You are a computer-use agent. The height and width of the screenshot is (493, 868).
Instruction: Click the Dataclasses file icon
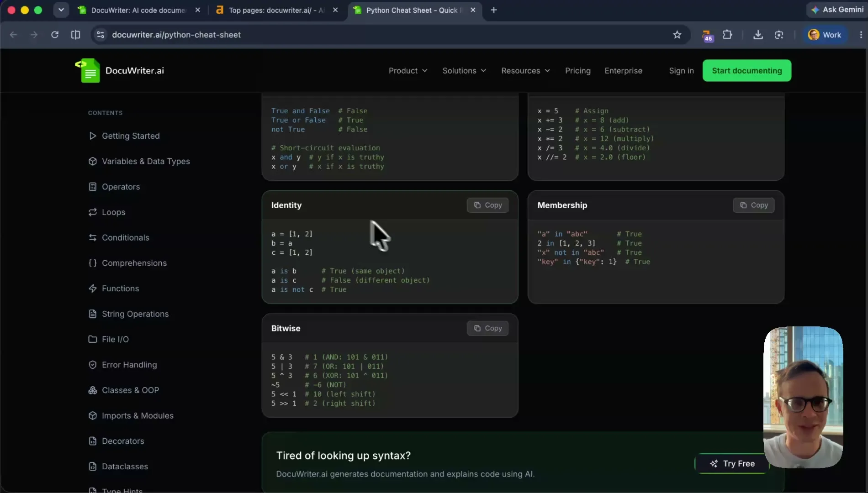(93, 467)
